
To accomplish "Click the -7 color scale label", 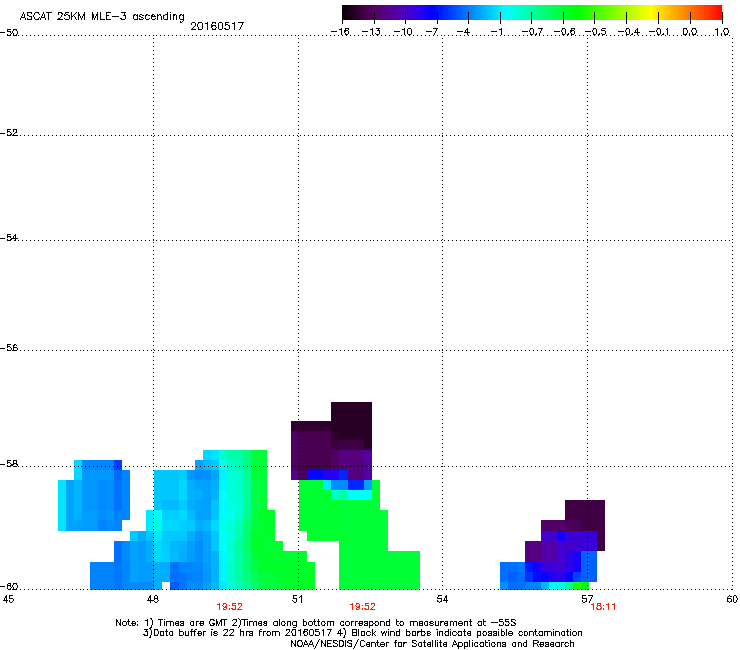I will (432, 32).
